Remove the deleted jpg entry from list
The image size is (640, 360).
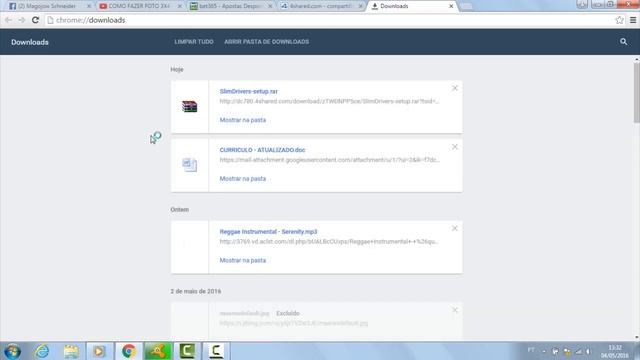coord(455,310)
